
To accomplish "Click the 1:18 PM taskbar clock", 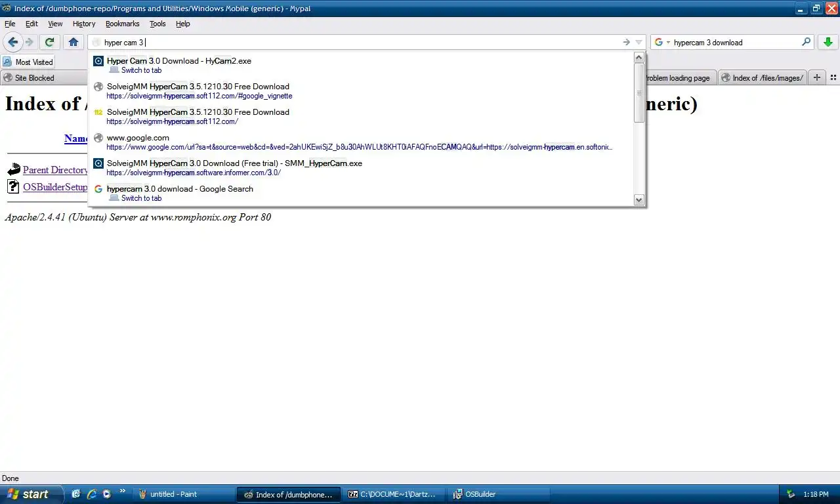I will point(816,495).
